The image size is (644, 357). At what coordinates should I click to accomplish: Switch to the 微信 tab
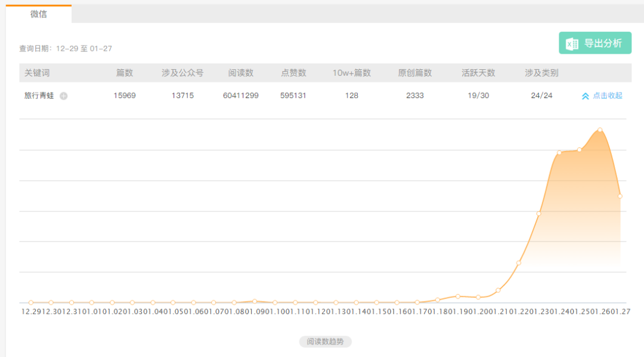click(39, 14)
